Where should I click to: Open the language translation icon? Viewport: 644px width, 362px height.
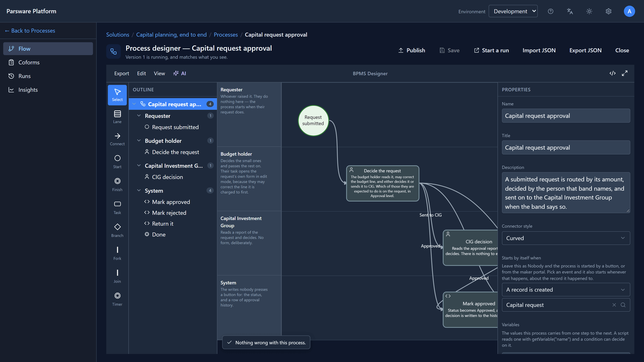pyautogui.click(x=570, y=11)
